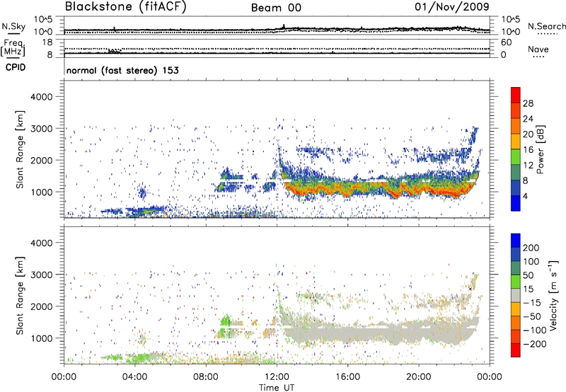Viewport: 566px width, 392px height.
Task: Select the "N.Sky" legend label
Action: (x=13, y=26)
